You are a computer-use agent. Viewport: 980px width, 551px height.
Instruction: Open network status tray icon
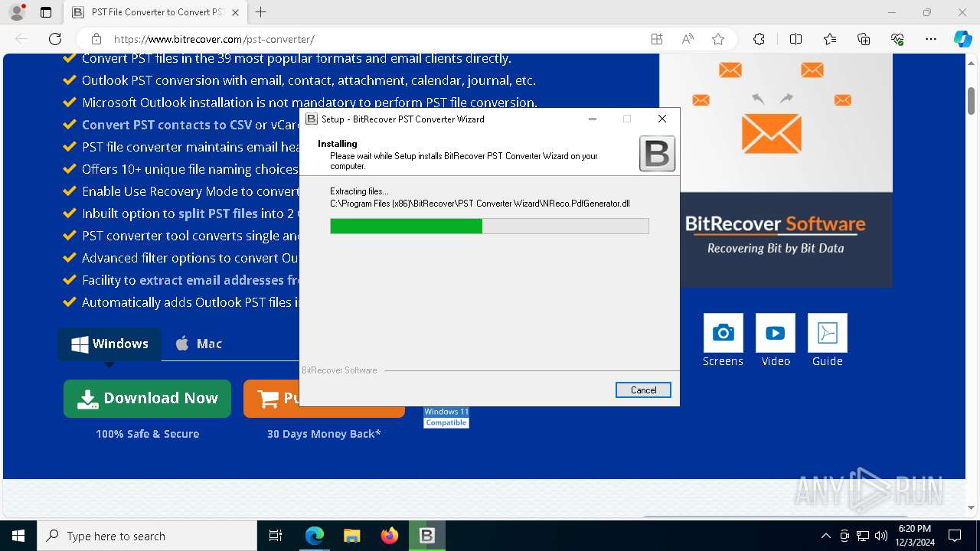click(x=863, y=536)
